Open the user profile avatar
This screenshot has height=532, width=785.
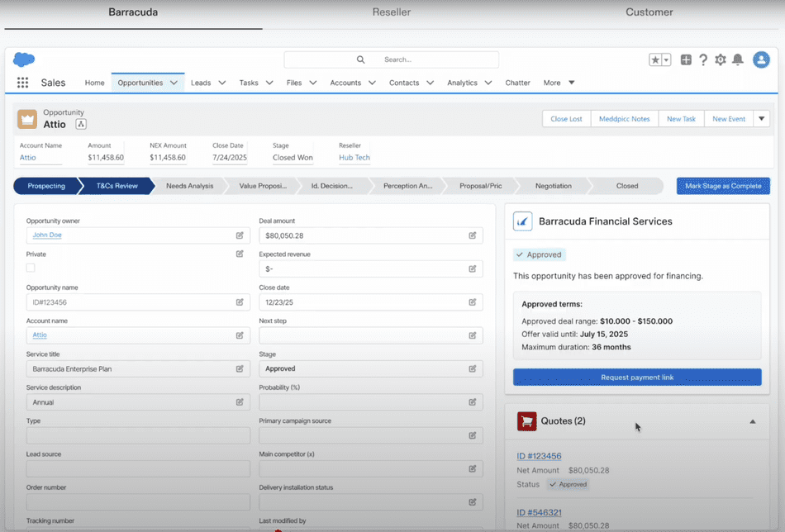click(761, 59)
